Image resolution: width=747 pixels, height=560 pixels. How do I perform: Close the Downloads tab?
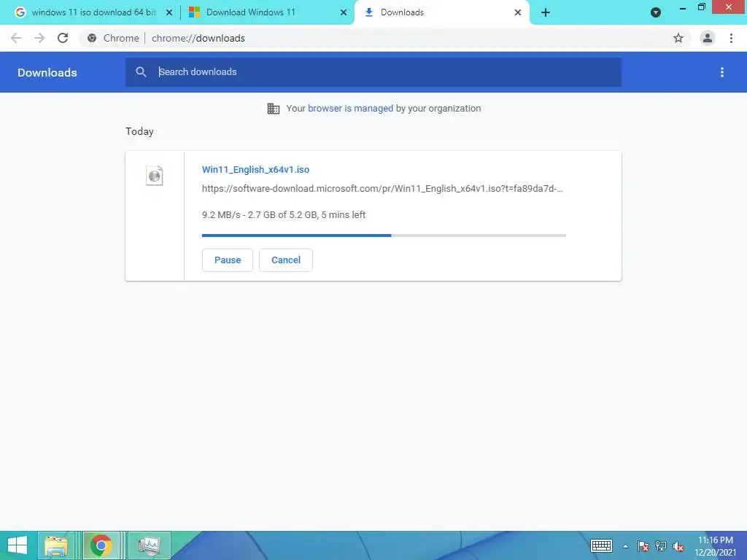[518, 13]
